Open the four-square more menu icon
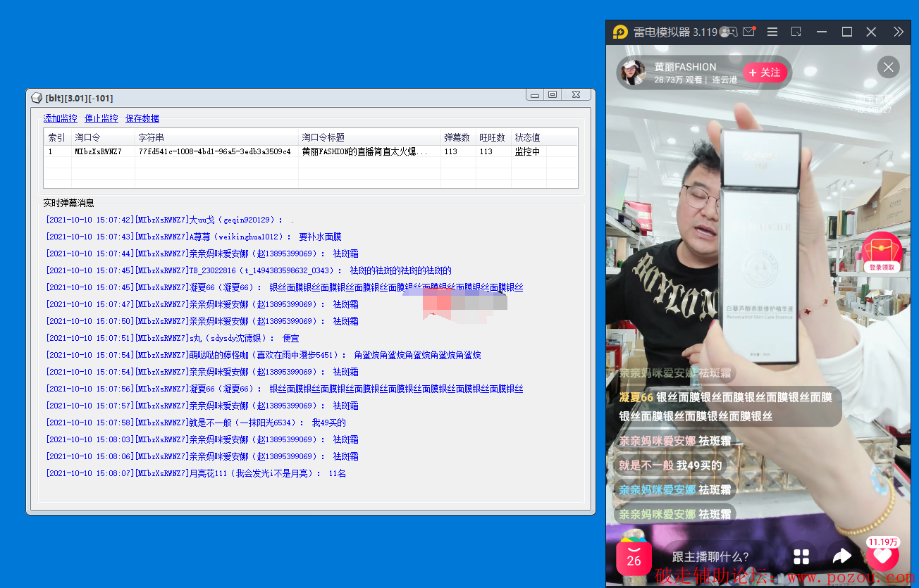919x588 pixels. 801,557
